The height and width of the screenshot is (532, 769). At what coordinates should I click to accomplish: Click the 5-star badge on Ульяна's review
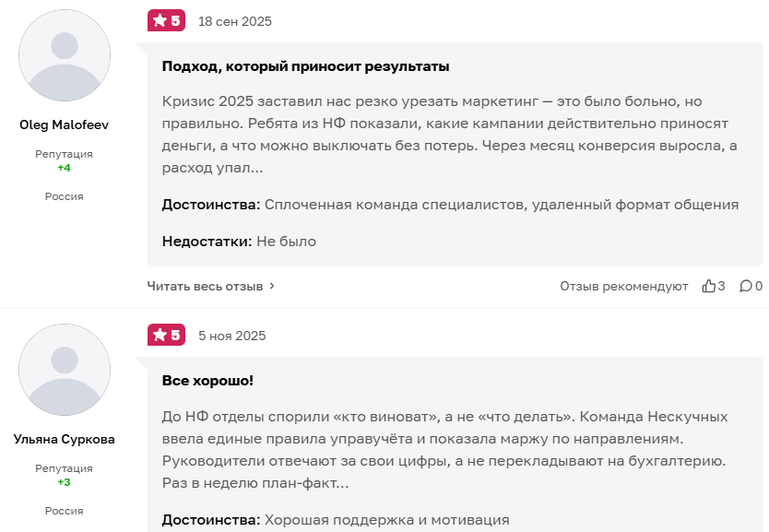coord(167,335)
